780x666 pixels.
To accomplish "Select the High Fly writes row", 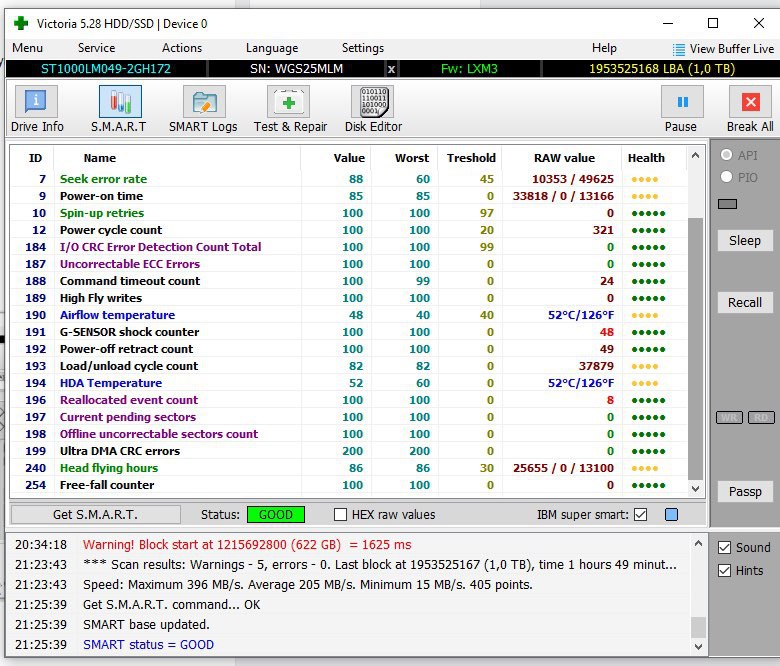I will pos(349,298).
